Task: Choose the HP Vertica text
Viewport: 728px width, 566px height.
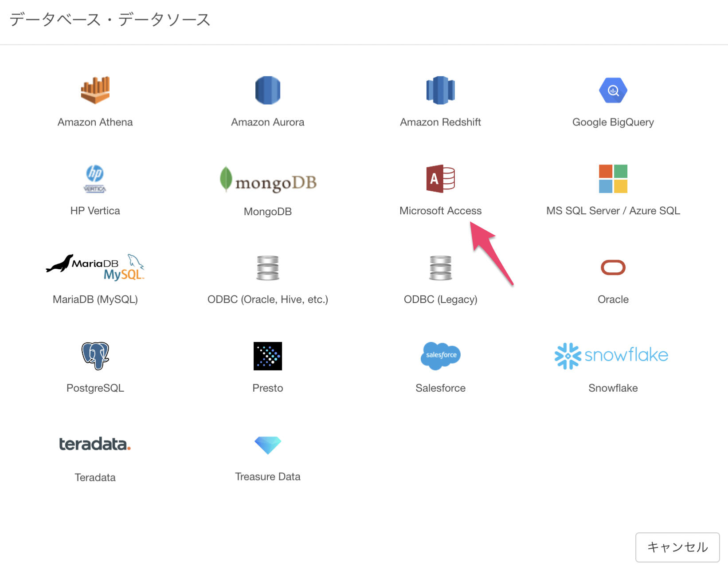Action: point(95,211)
